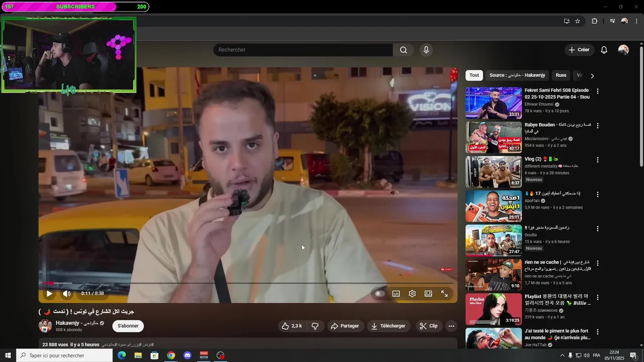
Task: Install the page as app from the address bar
Action: click(x=567, y=21)
